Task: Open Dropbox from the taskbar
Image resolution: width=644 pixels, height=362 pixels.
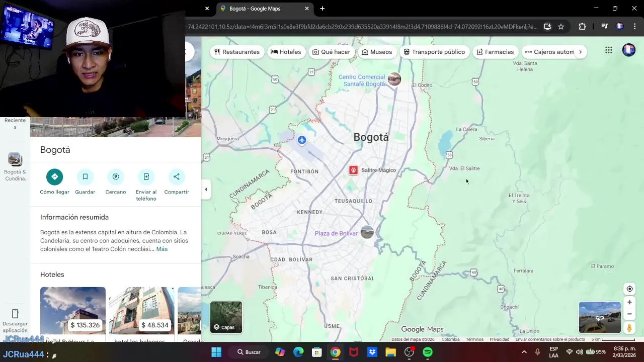Action: coord(372,352)
